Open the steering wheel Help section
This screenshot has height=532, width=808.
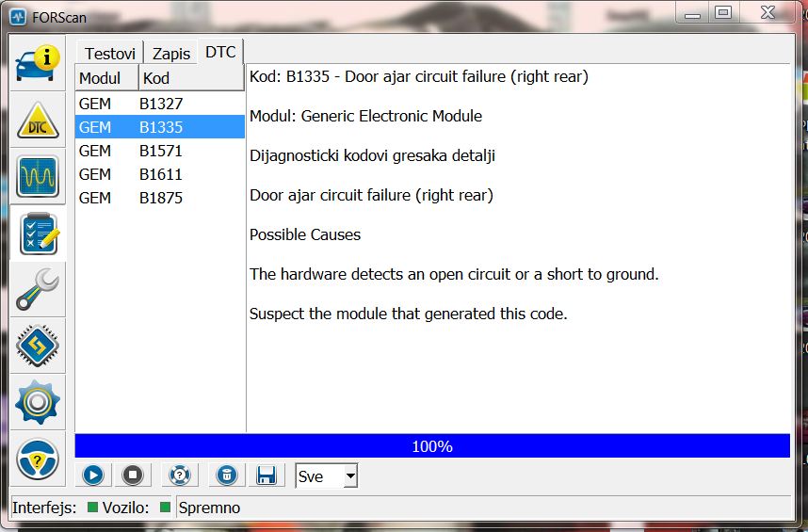click(x=38, y=459)
